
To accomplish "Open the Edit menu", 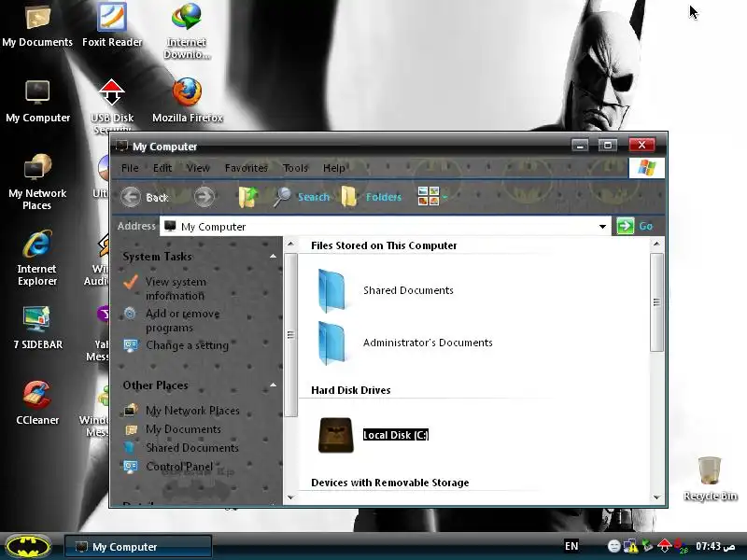I will pyautogui.click(x=162, y=168).
